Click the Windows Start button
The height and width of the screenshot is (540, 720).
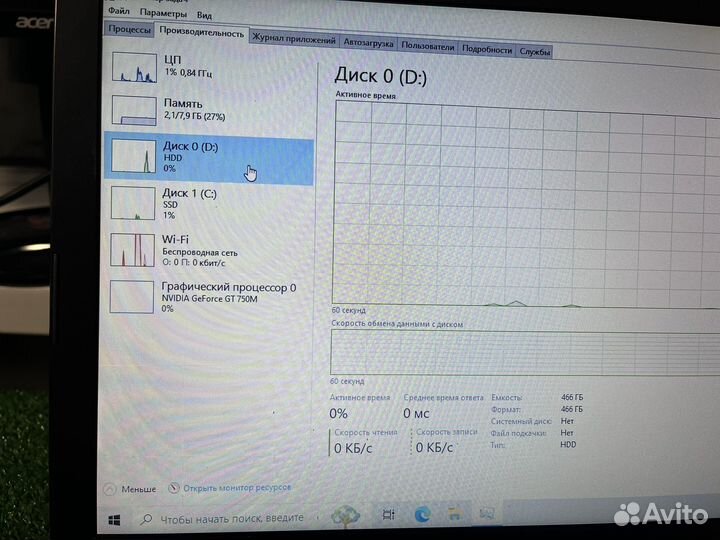(x=114, y=518)
